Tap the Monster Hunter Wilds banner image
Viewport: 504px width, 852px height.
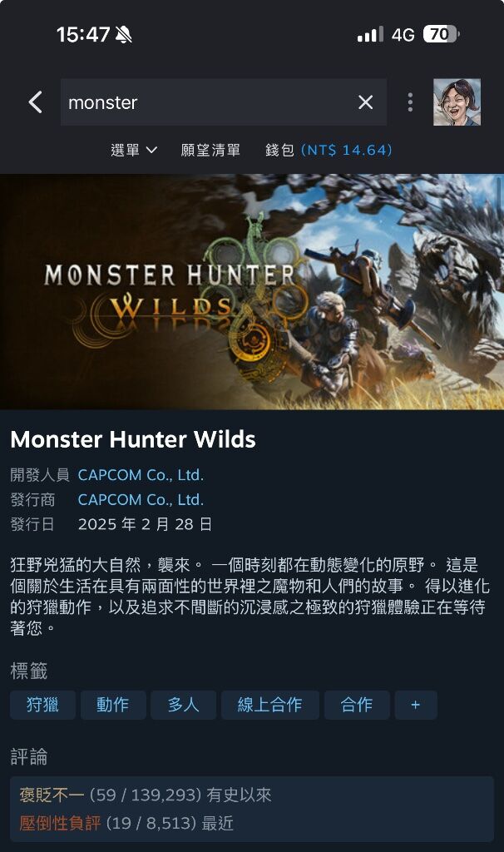pyautogui.click(x=252, y=292)
